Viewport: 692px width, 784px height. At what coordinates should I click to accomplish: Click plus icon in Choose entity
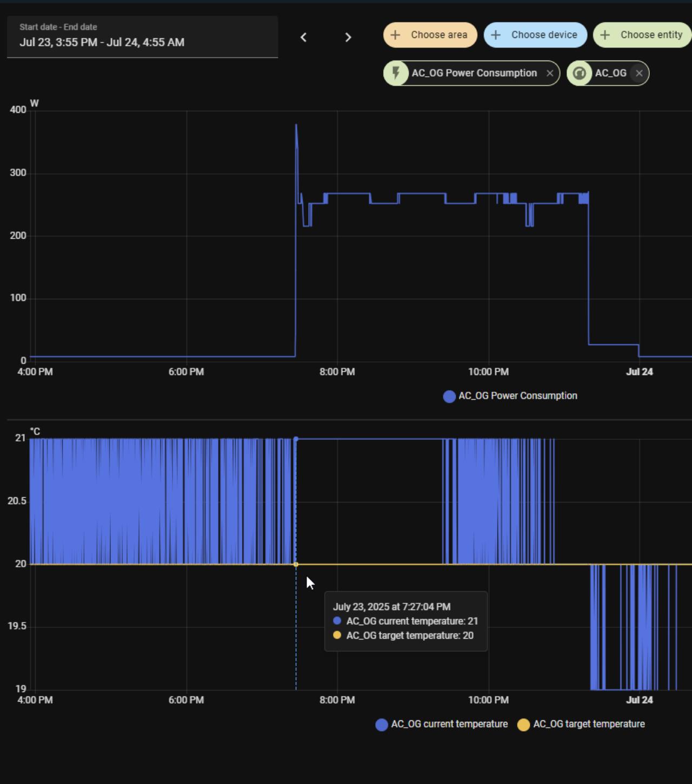tap(605, 35)
